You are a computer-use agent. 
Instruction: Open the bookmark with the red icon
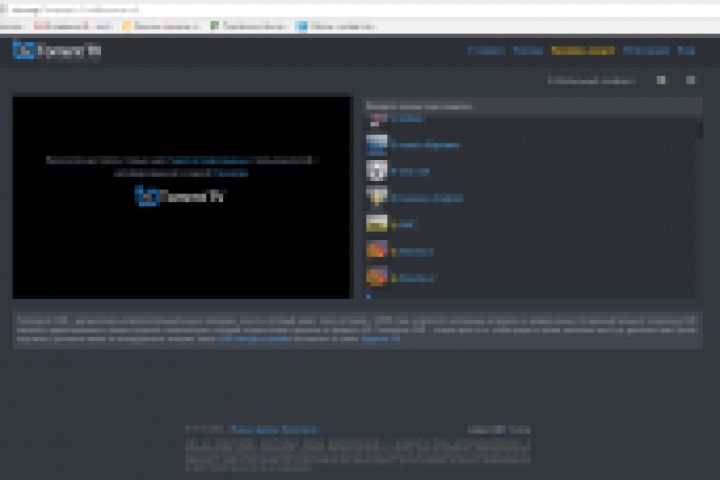73,26
